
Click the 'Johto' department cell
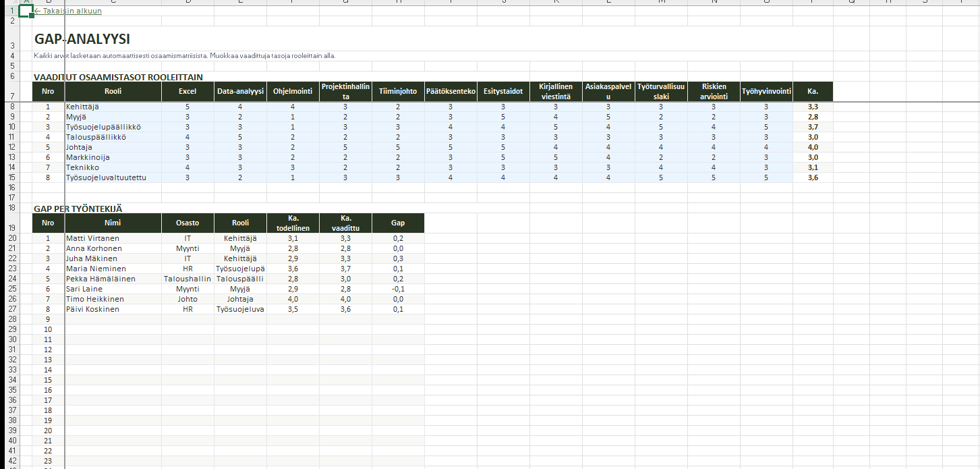coord(188,299)
